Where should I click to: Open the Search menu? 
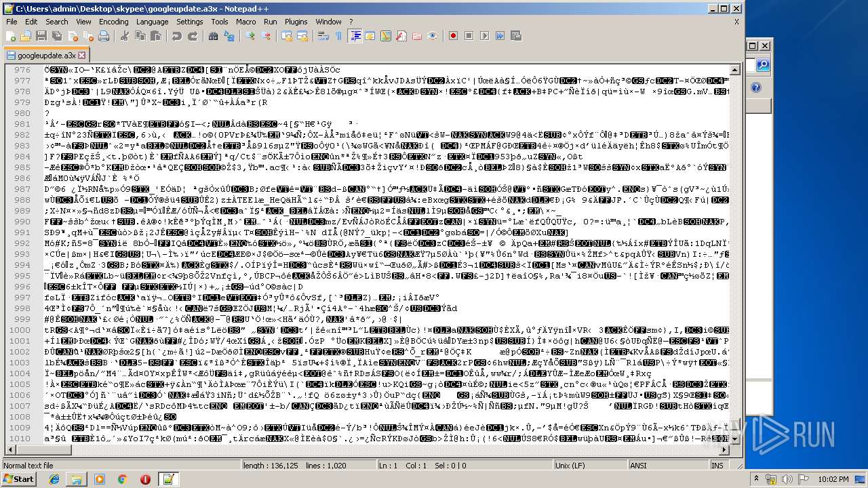tap(57, 22)
